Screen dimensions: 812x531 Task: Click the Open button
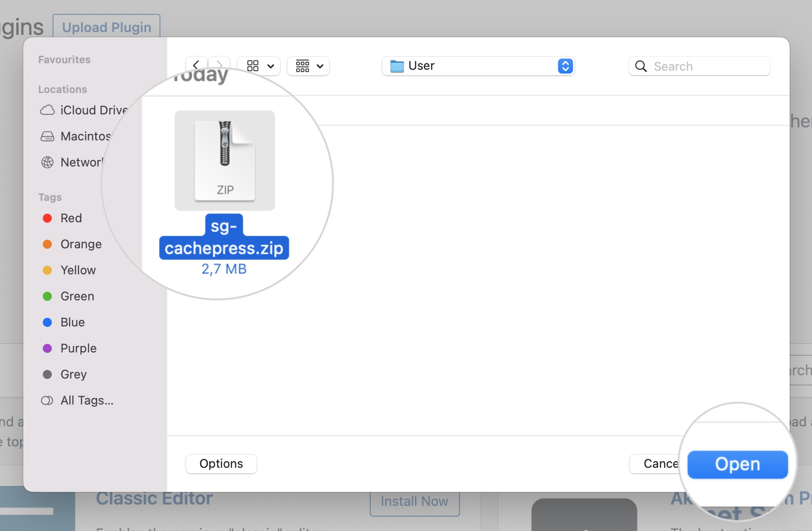pyautogui.click(x=738, y=464)
